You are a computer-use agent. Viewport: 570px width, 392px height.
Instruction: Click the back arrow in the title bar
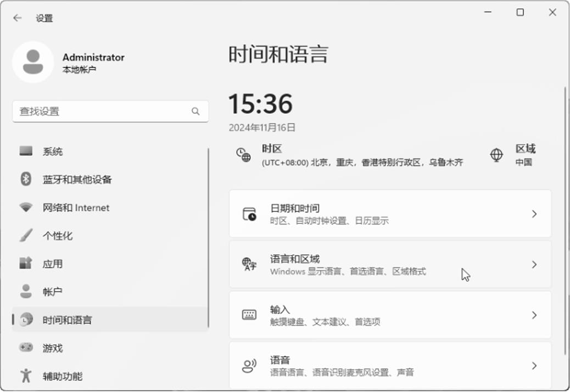(18, 18)
